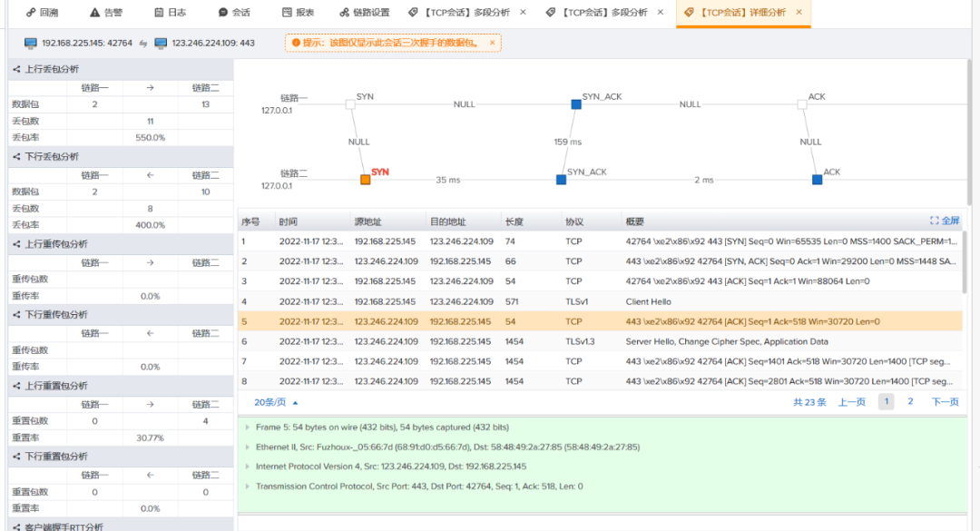Select the orange SYN node on 链路二
980x531 pixels.
pos(366,180)
